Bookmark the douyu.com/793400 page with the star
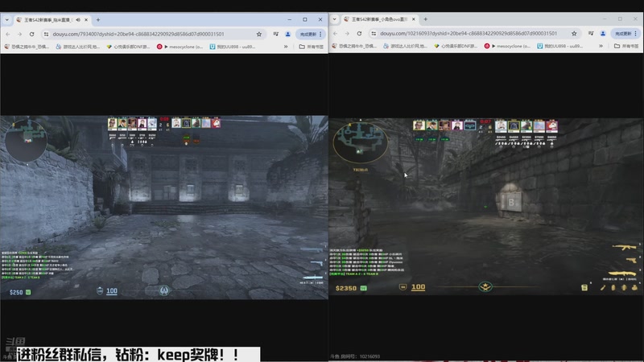Viewport: 644px width, 362px height. (x=258, y=34)
